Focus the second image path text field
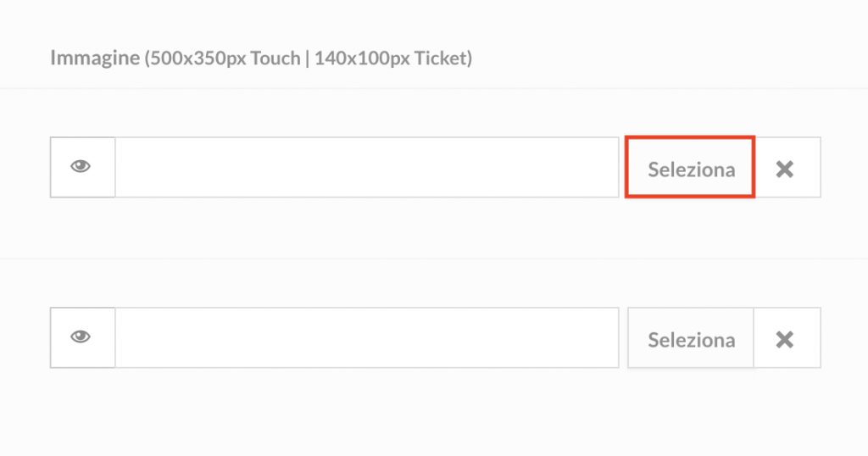This screenshot has height=456, width=868. [366, 337]
